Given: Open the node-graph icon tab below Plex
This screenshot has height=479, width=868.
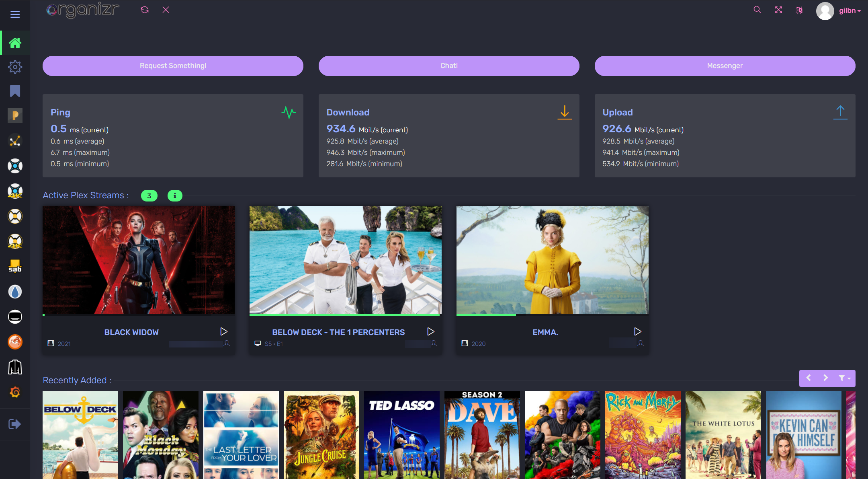Looking at the screenshot, I should (x=15, y=141).
